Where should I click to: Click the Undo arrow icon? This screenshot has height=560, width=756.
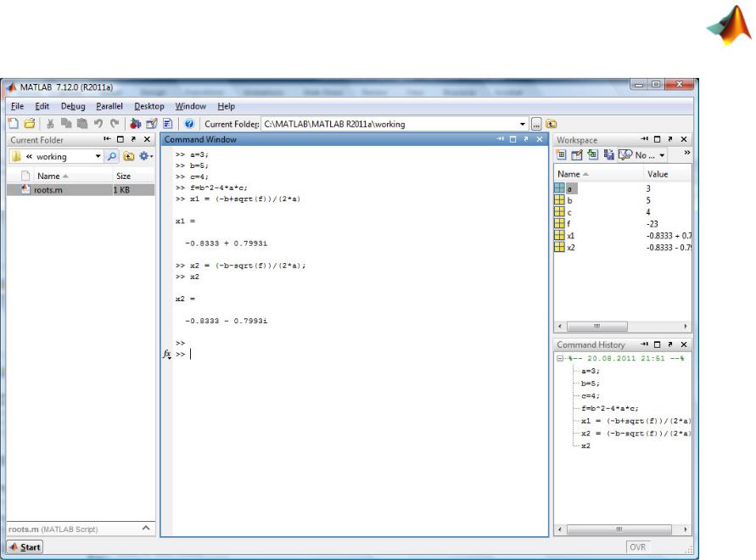click(98, 124)
